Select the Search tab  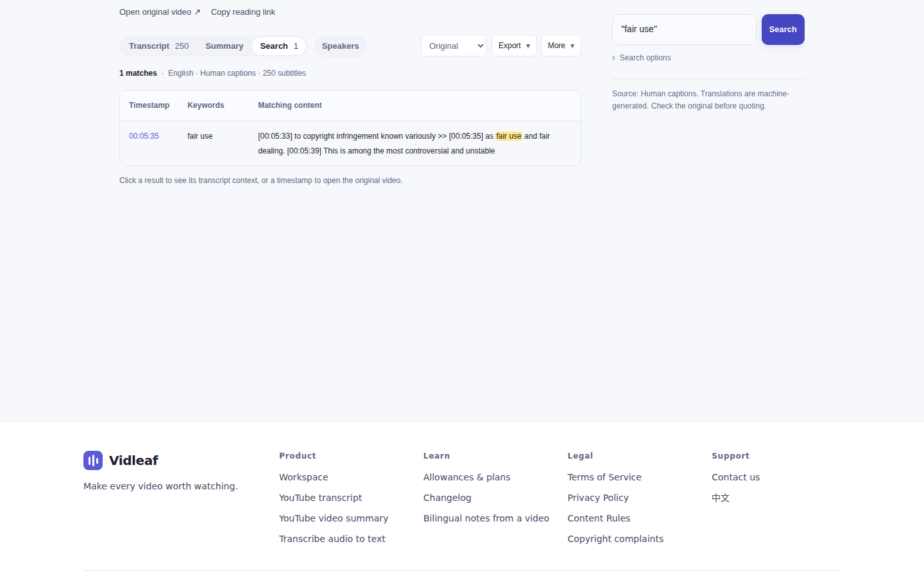click(279, 46)
